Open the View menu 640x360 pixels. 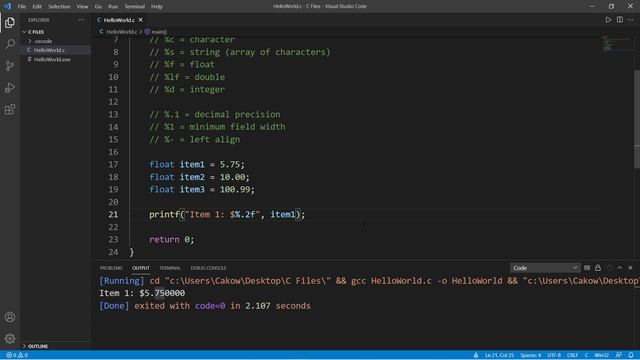pyautogui.click(x=82, y=6)
